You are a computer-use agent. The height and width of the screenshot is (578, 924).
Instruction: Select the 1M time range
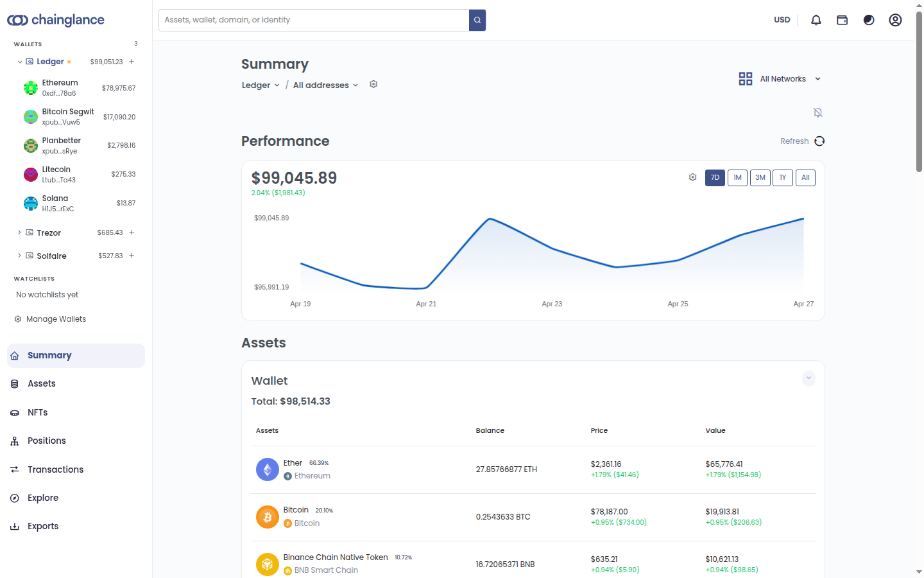point(737,178)
